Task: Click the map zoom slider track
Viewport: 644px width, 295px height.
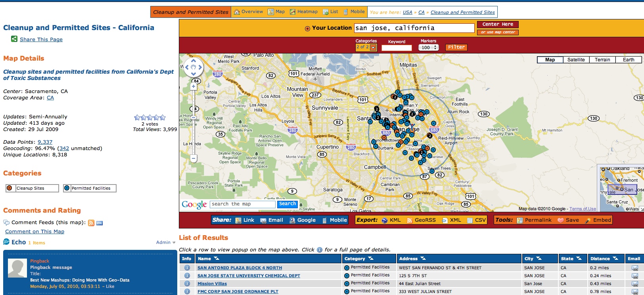Action: pyautogui.click(x=194, y=123)
